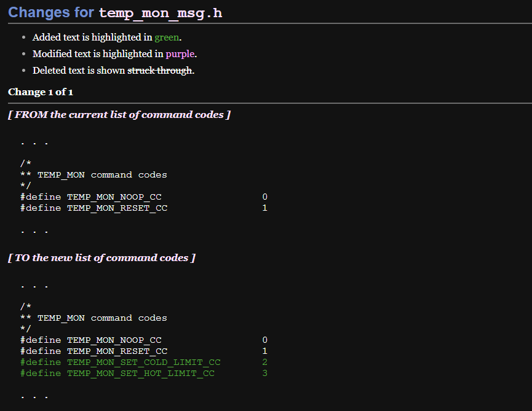Click the "struck through" strikethrough sample text
The image size is (532, 411).
point(160,71)
